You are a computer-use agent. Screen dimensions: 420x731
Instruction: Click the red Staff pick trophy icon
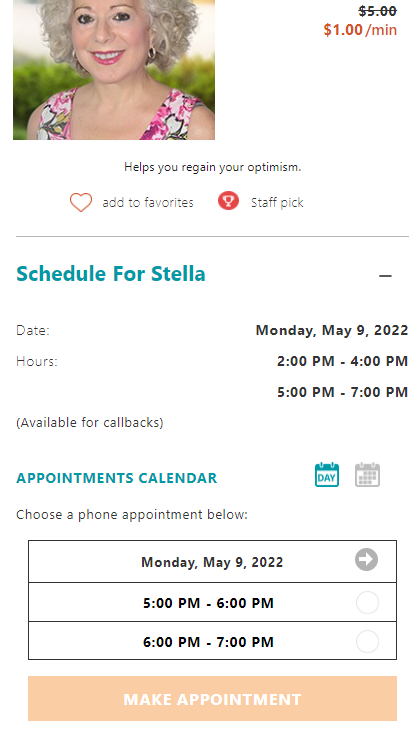(x=228, y=201)
